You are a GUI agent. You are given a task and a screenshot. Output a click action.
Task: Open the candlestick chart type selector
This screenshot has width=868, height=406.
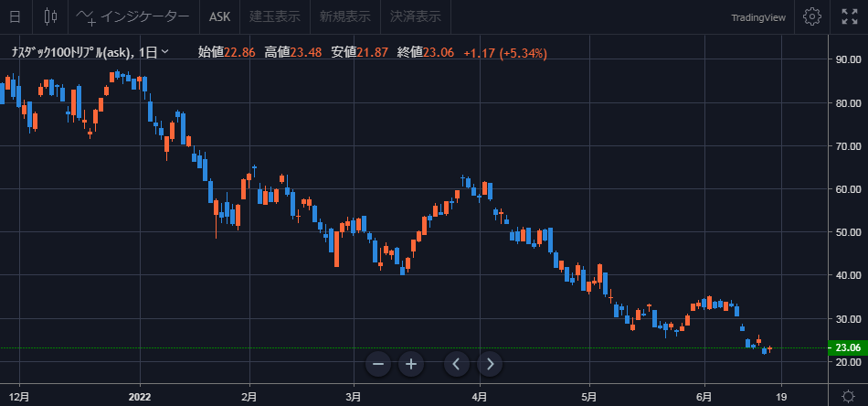50,16
